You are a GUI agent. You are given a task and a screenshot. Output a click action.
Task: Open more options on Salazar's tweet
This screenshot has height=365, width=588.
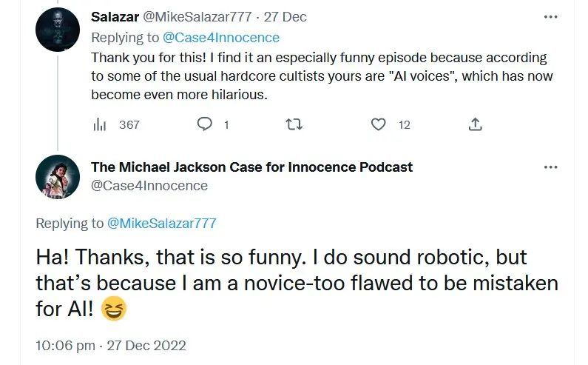550,16
